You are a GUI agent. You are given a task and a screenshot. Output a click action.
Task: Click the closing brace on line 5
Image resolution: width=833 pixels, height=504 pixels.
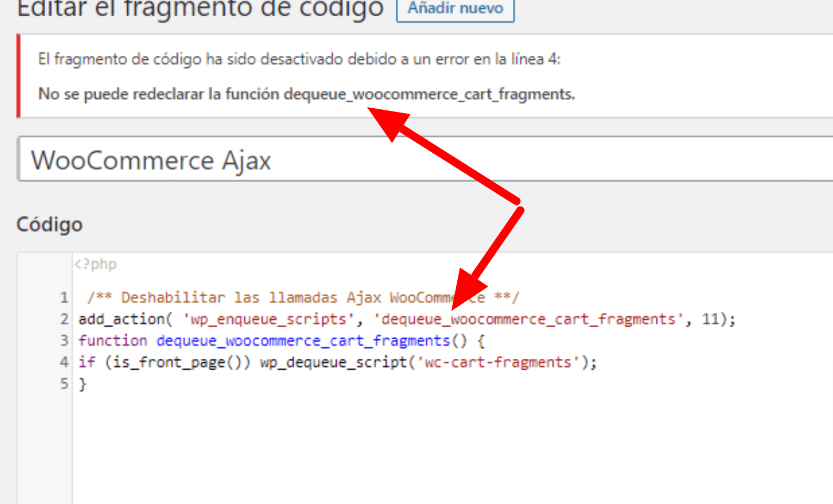(83, 384)
